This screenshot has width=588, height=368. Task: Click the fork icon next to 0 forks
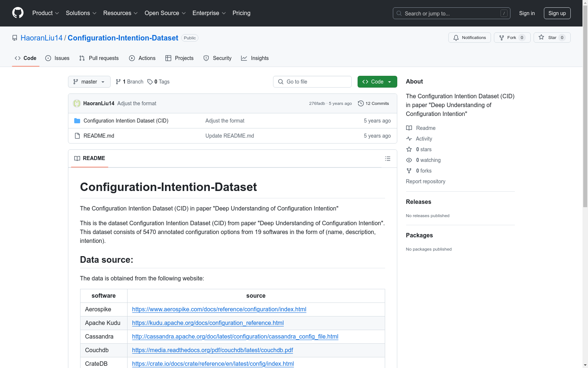tap(409, 171)
